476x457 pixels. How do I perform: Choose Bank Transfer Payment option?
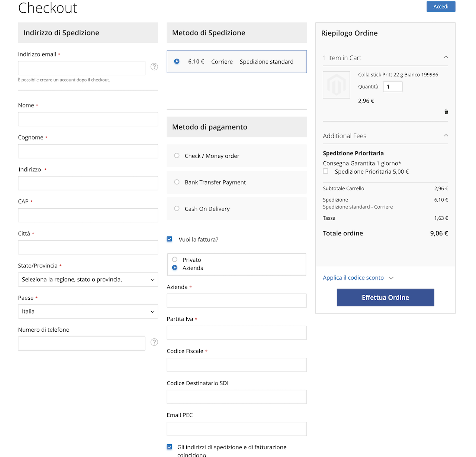coord(177,182)
